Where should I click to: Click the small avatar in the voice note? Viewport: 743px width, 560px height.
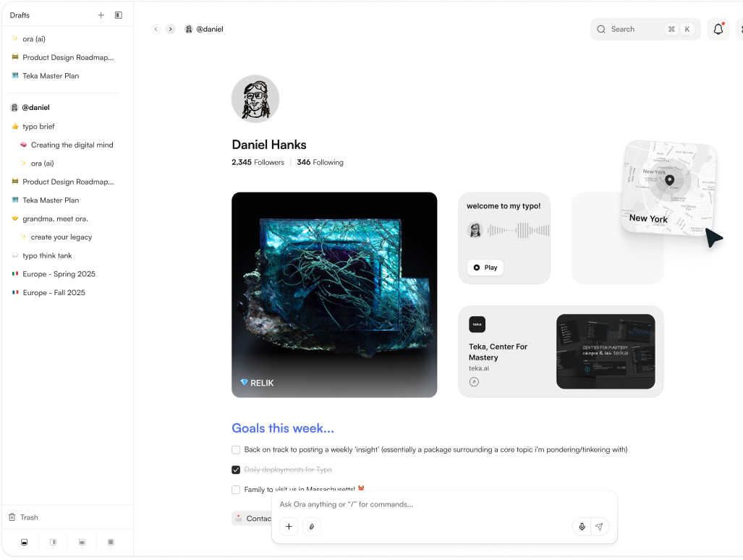[x=475, y=230]
